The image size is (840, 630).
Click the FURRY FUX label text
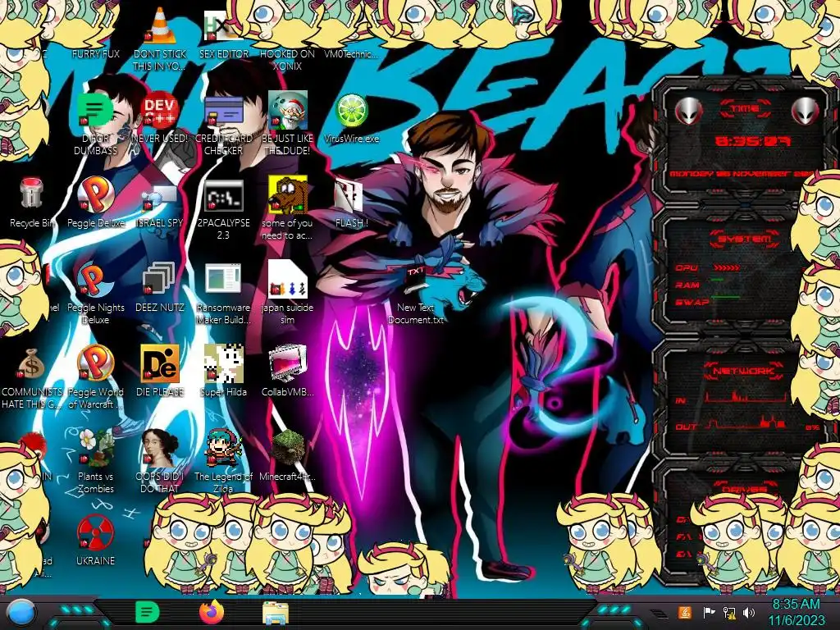pos(96,53)
